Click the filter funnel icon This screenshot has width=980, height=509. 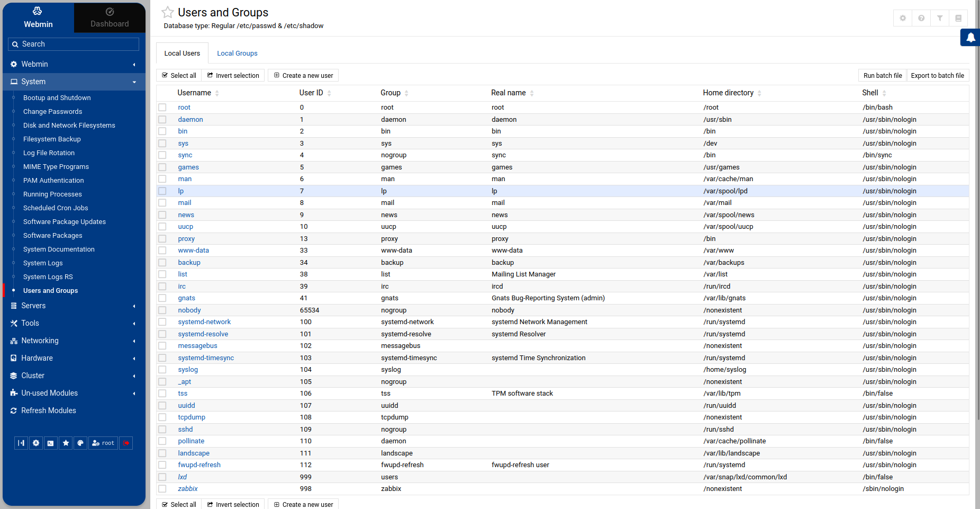940,18
